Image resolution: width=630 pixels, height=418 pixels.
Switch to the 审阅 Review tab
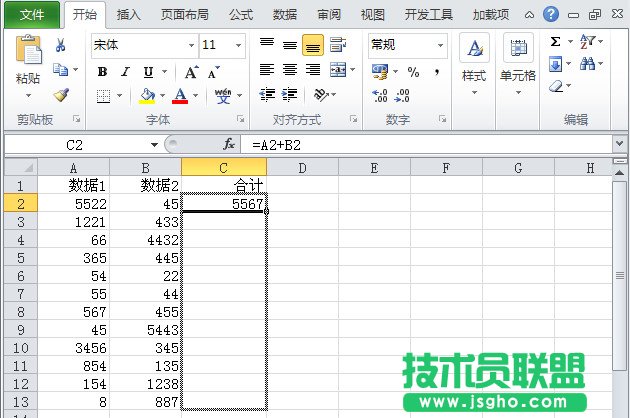click(329, 15)
